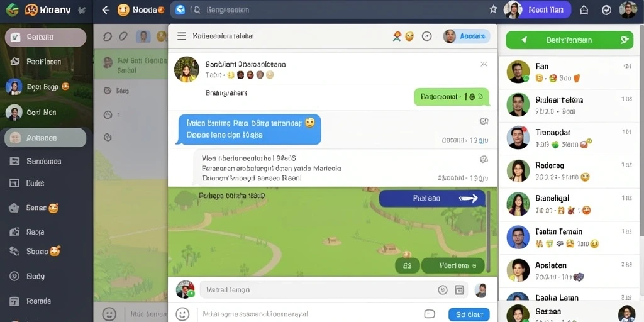Open the Tienapdar contact in the right list
Image resolution: width=644 pixels, height=322 pixels.
pos(570,138)
